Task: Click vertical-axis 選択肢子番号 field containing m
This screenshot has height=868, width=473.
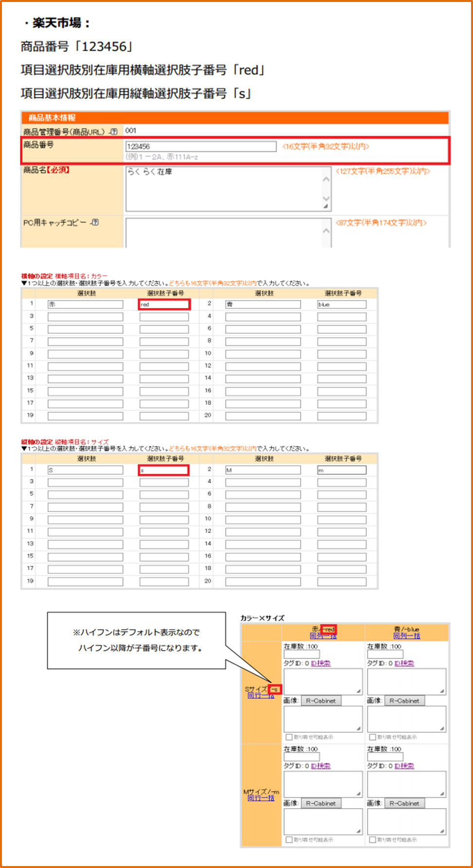Action: pyautogui.click(x=342, y=470)
